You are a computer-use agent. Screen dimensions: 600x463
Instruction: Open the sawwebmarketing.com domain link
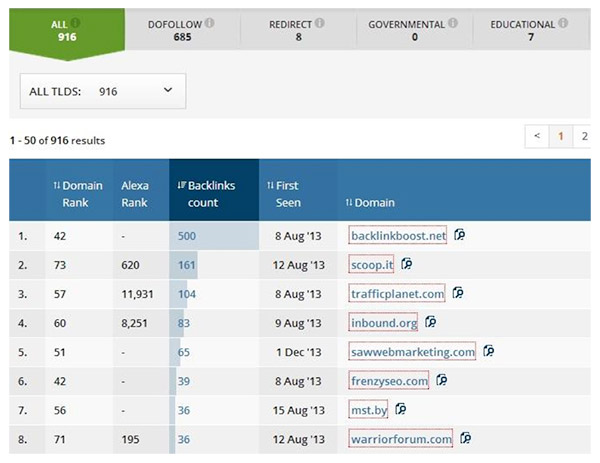click(412, 352)
